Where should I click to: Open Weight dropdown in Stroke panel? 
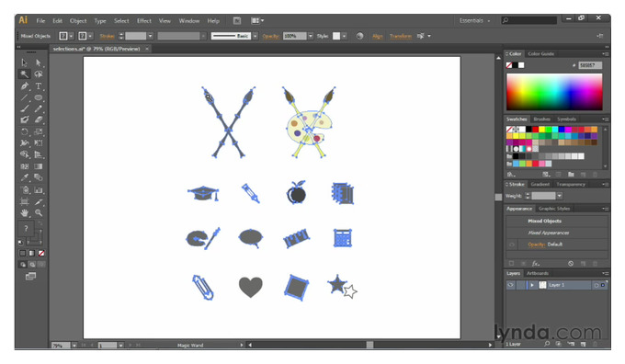(559, 196)
